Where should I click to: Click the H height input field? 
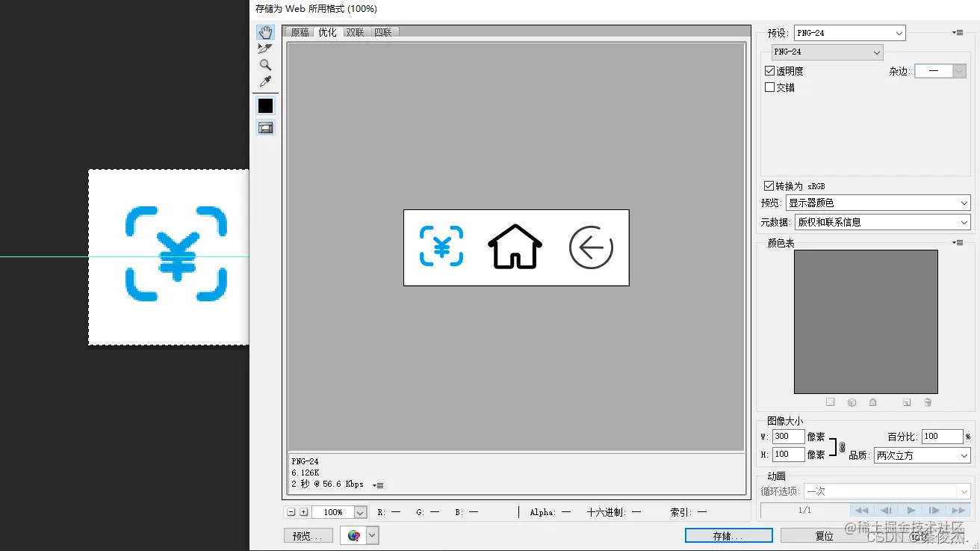pos(788,455)
